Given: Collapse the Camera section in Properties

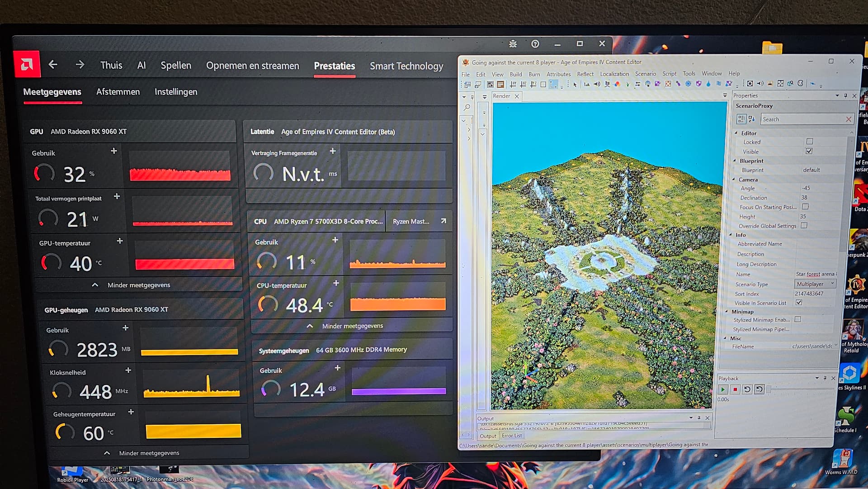Looking at the screenshot, I should [x=734, y=180].
